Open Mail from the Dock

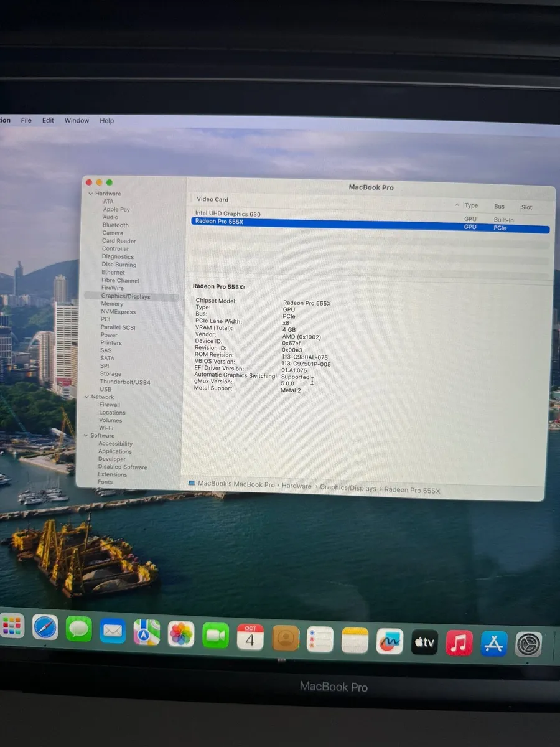click(x=113, y=629)
